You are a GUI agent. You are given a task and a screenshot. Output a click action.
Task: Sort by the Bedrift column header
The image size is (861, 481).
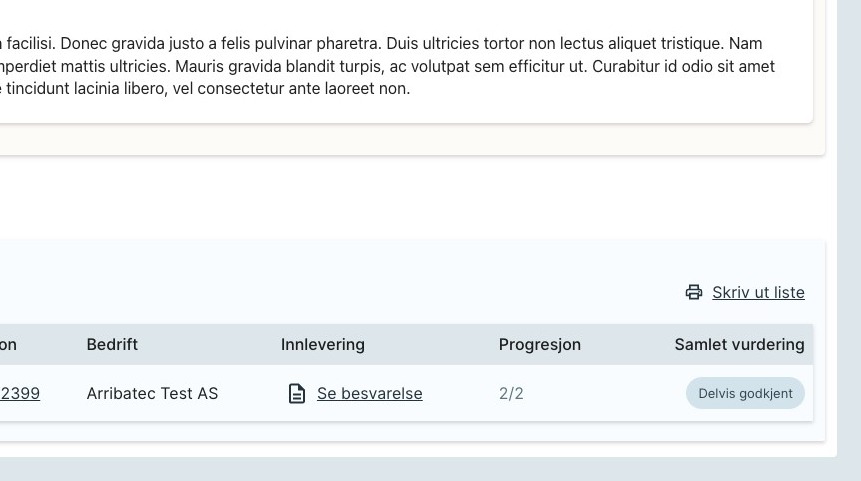coord(112,344)
